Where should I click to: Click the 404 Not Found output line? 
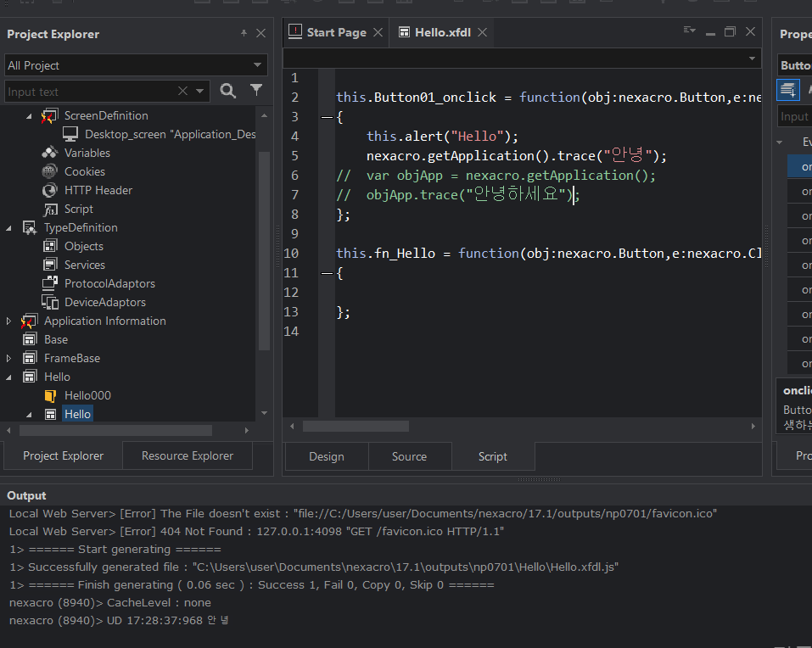[x=256, y=532]
